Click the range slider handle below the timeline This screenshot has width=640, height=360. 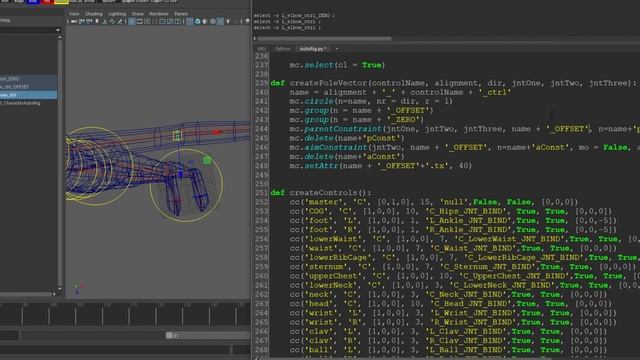[169, 335]
